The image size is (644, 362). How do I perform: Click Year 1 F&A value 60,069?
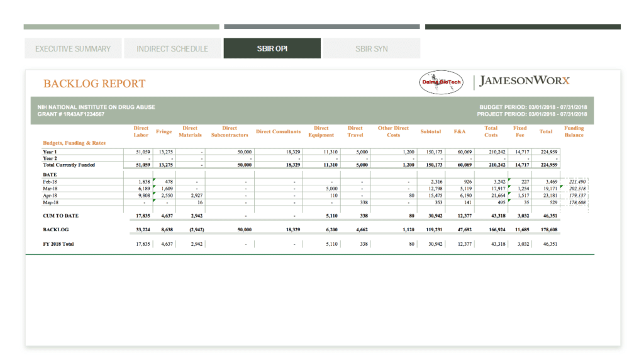coord(465,152)
